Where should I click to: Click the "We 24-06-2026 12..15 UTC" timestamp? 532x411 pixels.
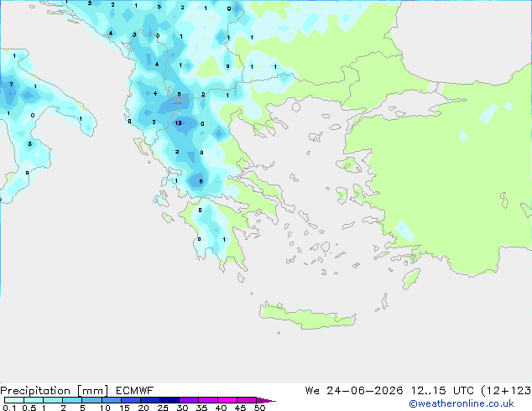point(389,391)
